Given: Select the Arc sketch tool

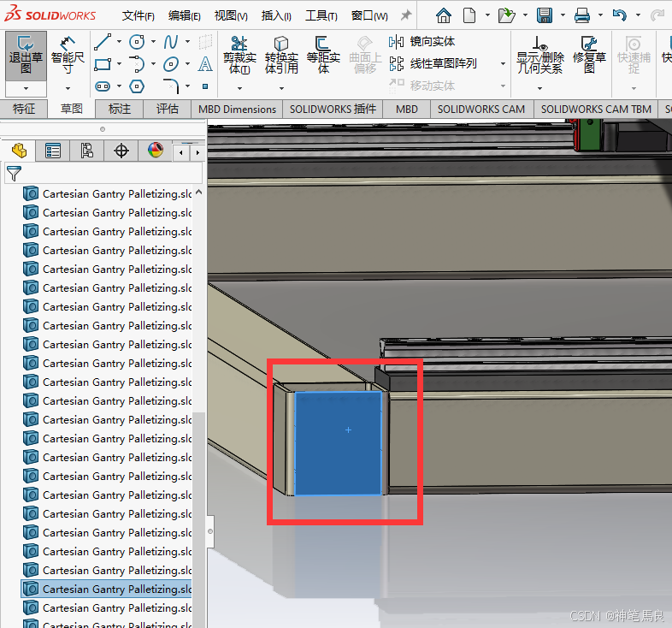Looking at the screenshot, I should (137, 64).
